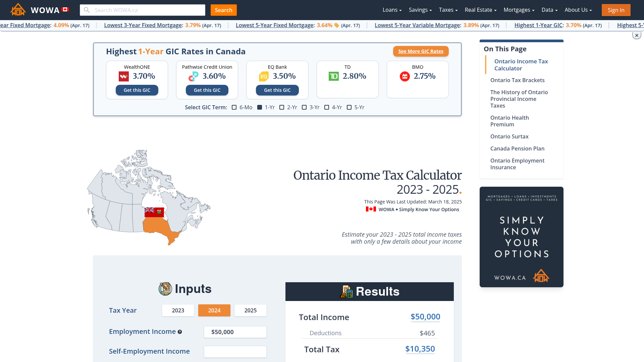Click the WealthONE GIC brand icon

(124, 76)
